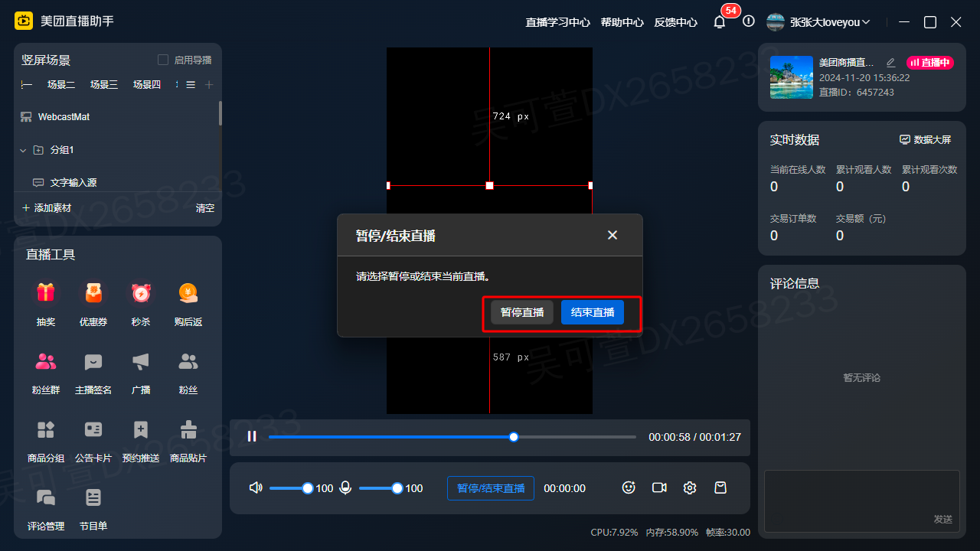Switch to the 场景三 tab
This screenshot has width=980, height=551.
(x=104, y=84)
